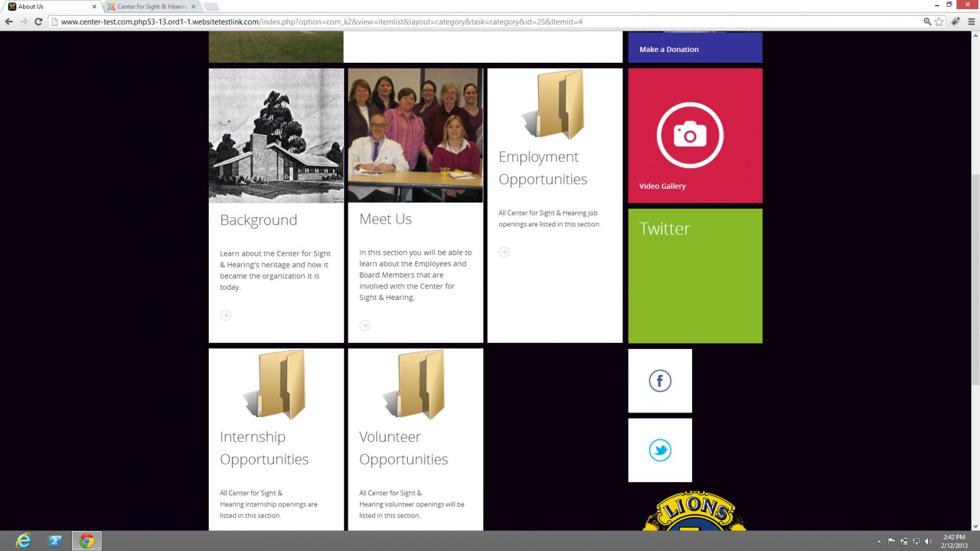Click the extension icon beside the star
This screenshot has height=551, width=980.
click(x=956, y=22)
